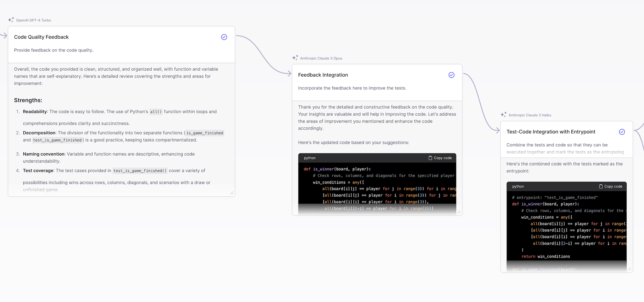Image resolution: width=644 pixels, height=302 pixels.
Task: Click 'Overall, the code you provided is clean' paragraph
Action: (116, 76)
